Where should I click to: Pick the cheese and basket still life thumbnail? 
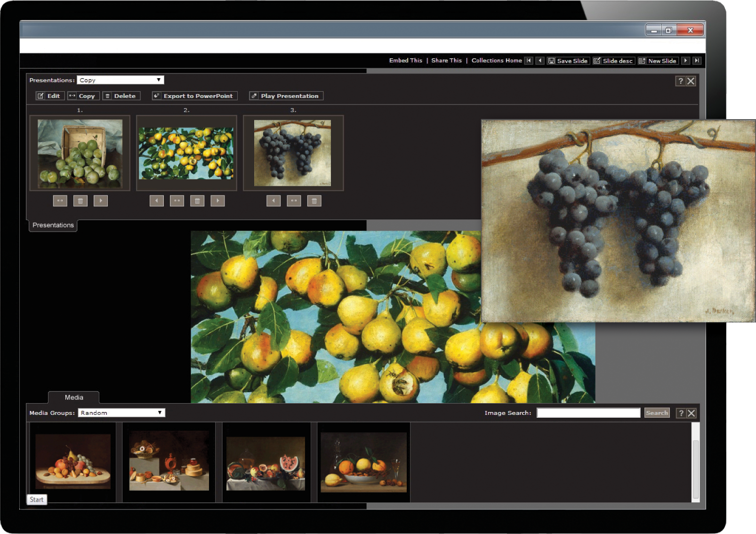tap(169, 462)
